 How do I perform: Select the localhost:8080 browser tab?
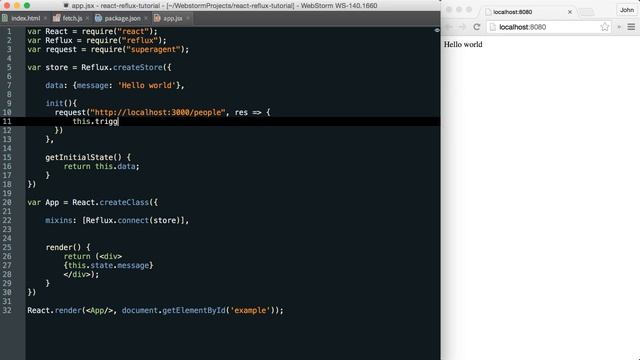tap(529, 12)
